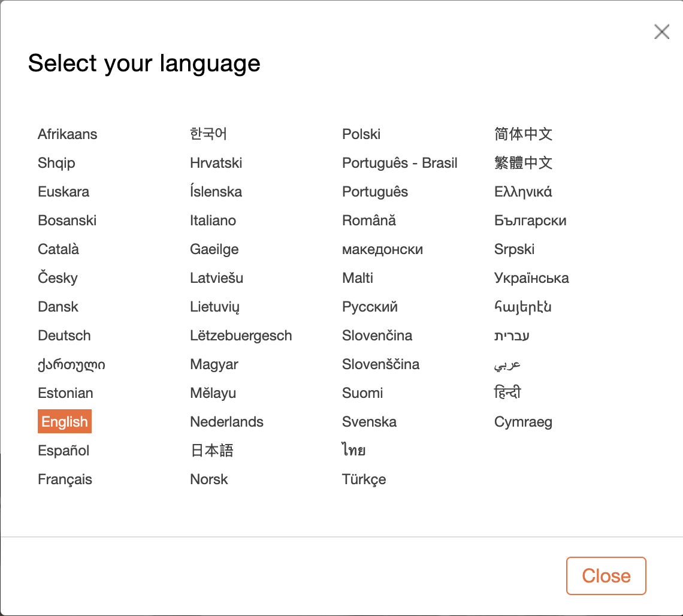Pick Lëtzebuergesch from the list

coord(241,336)
